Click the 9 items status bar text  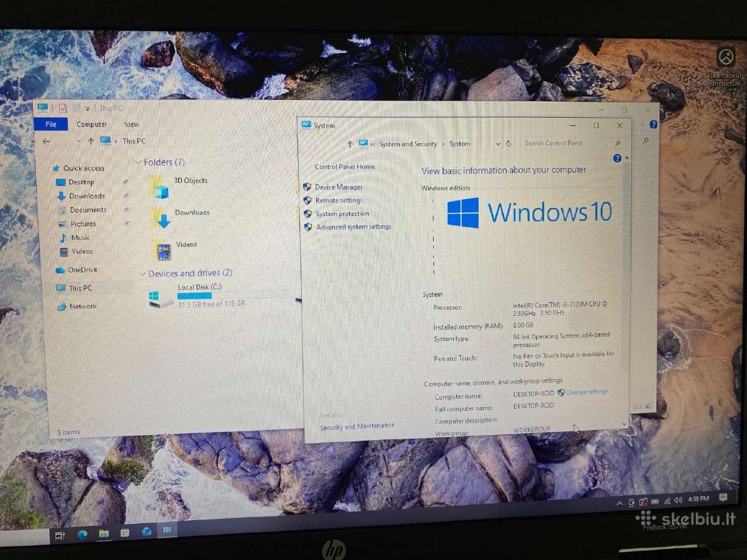pyautogui.click(x=68, y=432)
